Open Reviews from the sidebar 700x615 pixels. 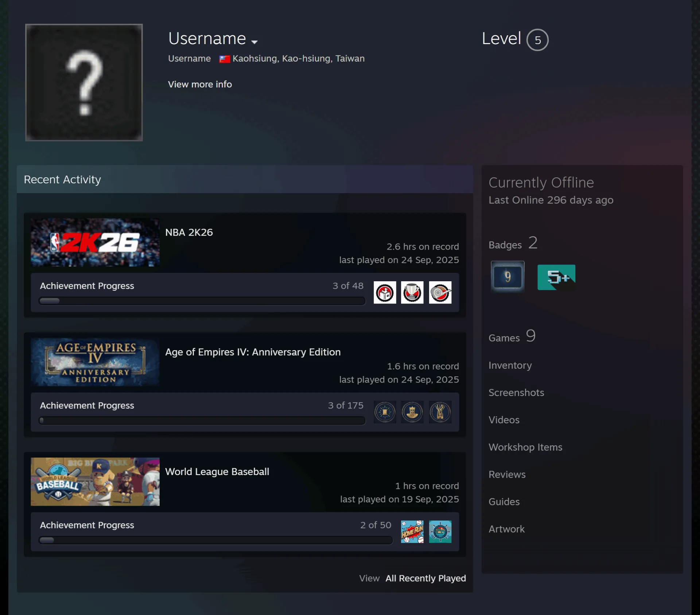point(507,474)
